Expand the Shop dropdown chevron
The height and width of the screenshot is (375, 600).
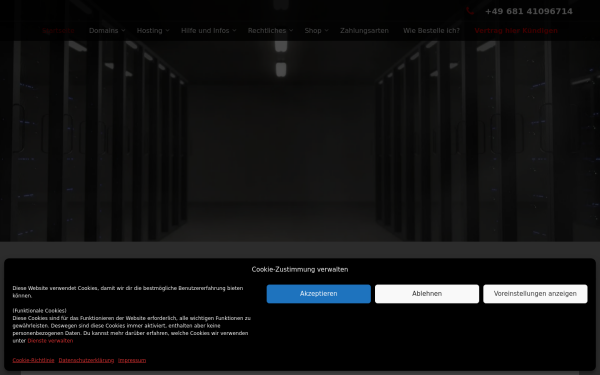[x=326, y=31]
